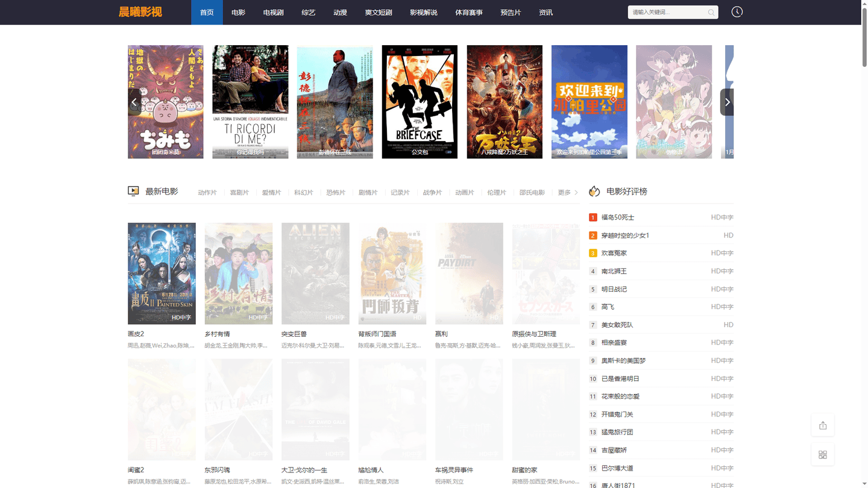This screenshot has width=868, height=488.
Task: Click the floating QR code icon button
Action: click(x=823, y=454)
